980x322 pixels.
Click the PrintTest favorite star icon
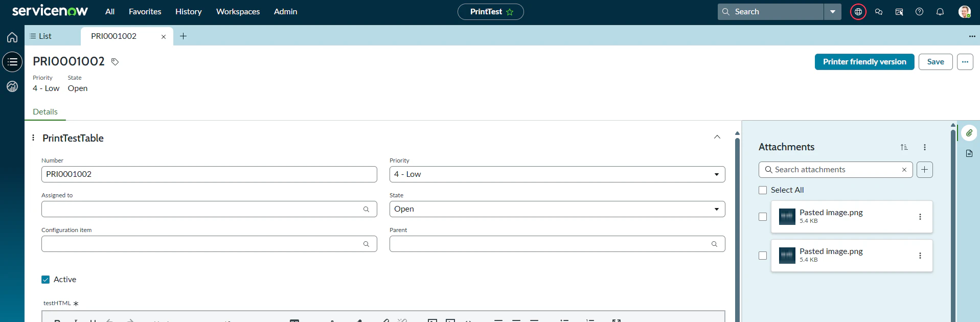(510, 12)
